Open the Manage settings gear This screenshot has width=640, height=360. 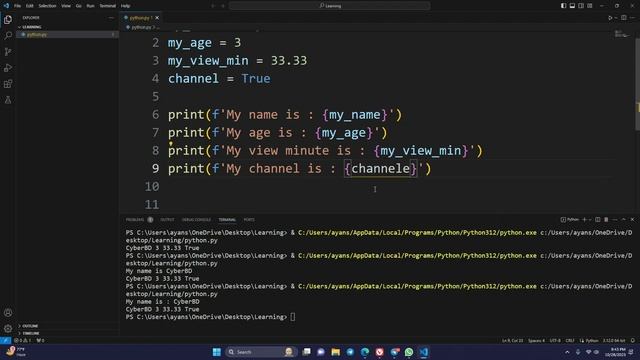tap(8, 329)
